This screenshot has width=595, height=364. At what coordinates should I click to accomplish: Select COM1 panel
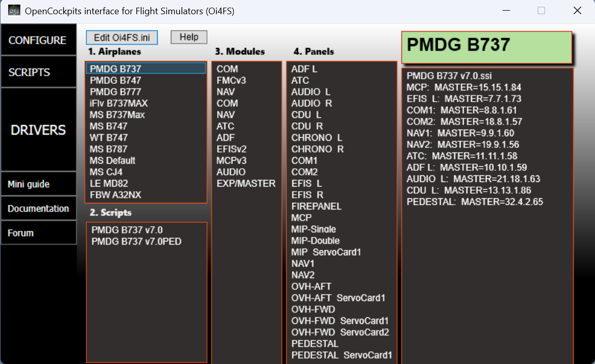(304, 160)
